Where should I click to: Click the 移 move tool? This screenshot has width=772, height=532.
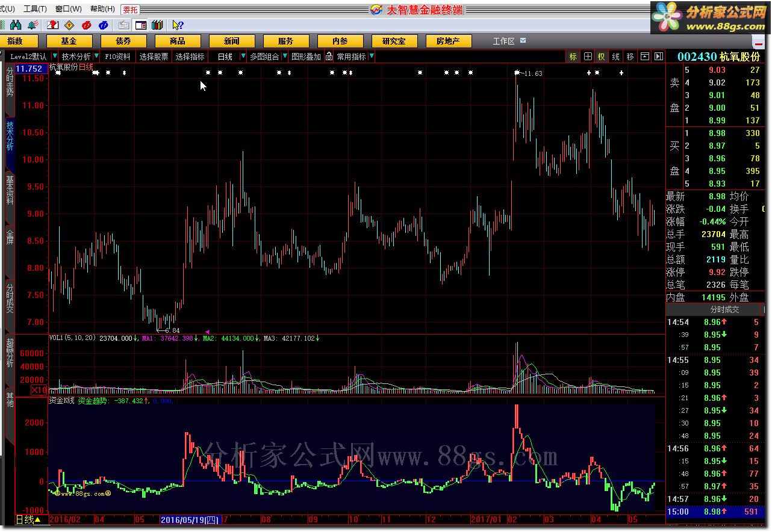[x=630, y=57]
